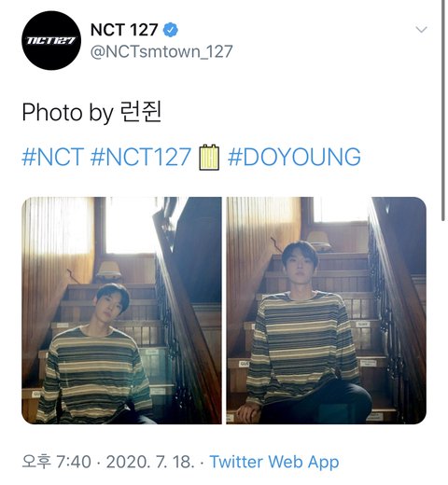Image resolution: width=448 pixels, height=485 pixels.
Task: Click the NCT 127 display name
Action: point(124,30)
